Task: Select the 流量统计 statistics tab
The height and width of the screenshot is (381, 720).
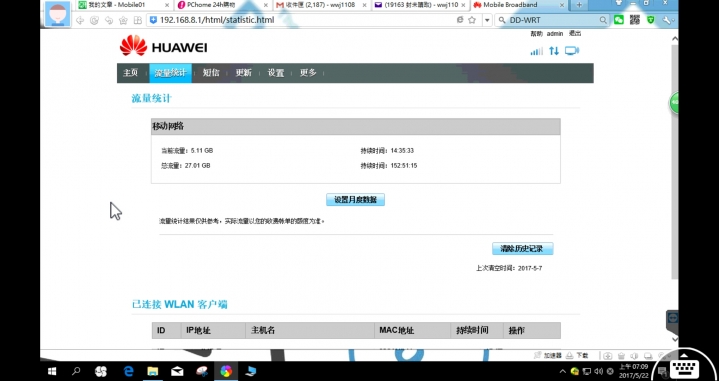Action: pos(170,73)
